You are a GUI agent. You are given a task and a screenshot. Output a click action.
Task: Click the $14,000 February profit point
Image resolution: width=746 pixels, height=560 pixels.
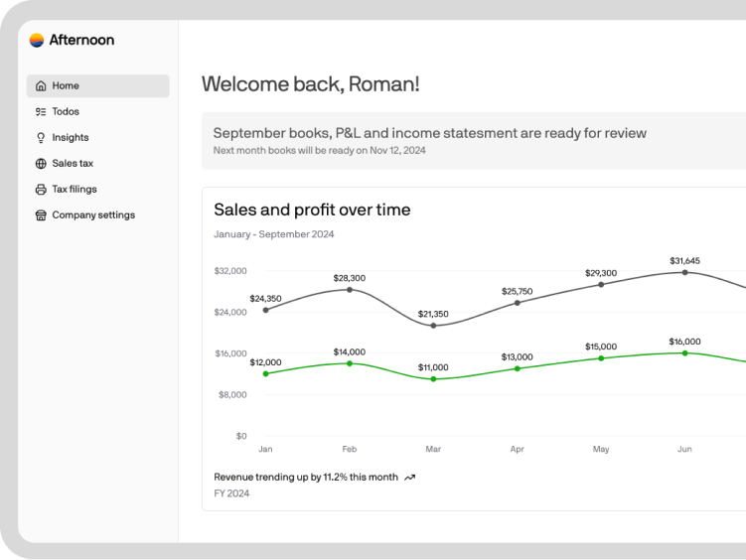pos(350,363)
